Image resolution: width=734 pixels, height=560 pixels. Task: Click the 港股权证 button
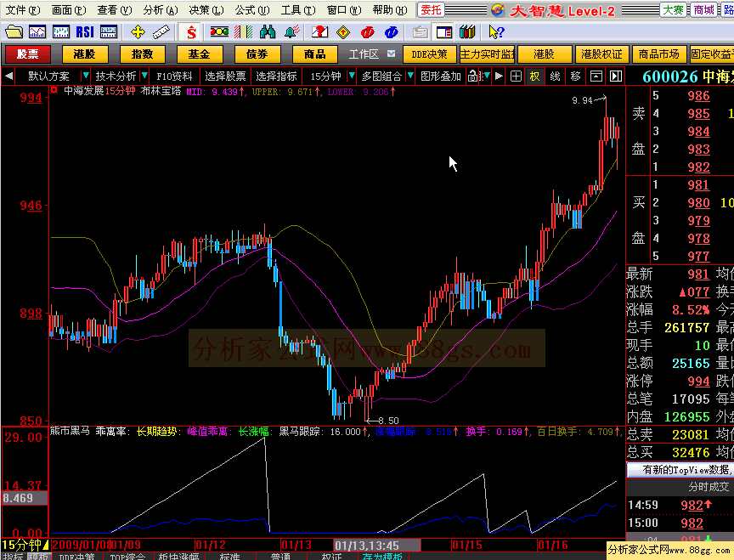601,54
